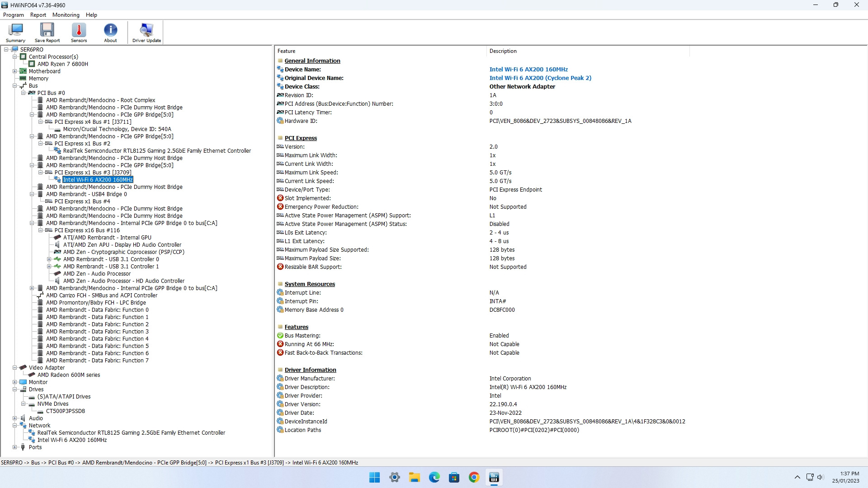The height and width of the screenshot is (488, 868).
Task: Click the PCI Express section heading
Action: (301, 138)
